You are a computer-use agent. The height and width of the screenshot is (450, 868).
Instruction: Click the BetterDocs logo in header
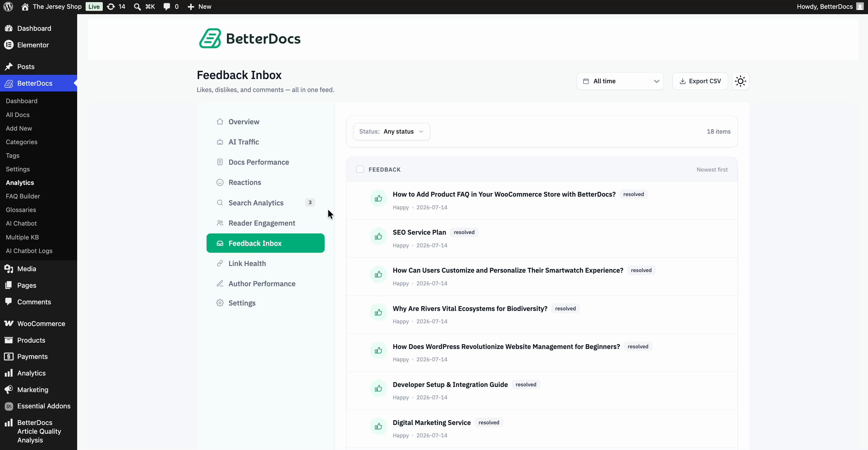pos(250,38)
